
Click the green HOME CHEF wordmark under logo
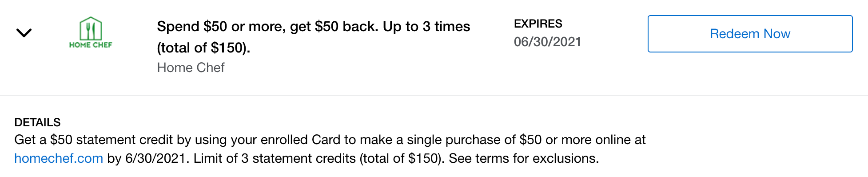click(91, 45)
